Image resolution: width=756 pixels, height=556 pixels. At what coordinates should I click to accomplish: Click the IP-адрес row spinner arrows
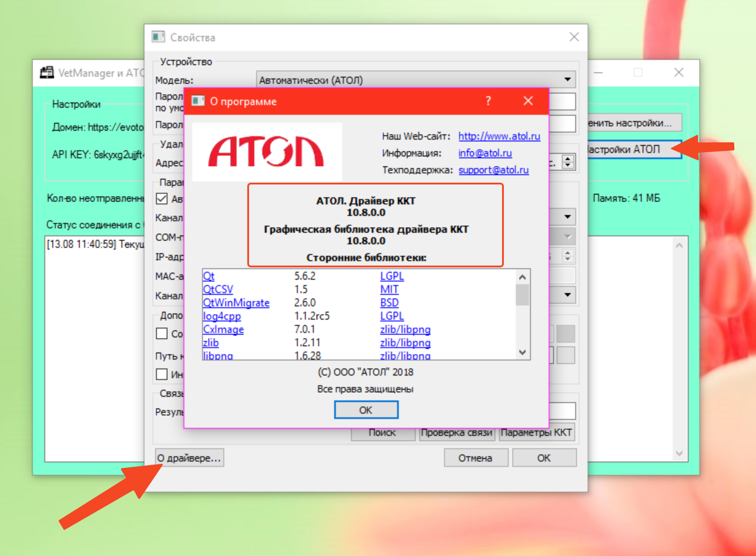point(568,255)
